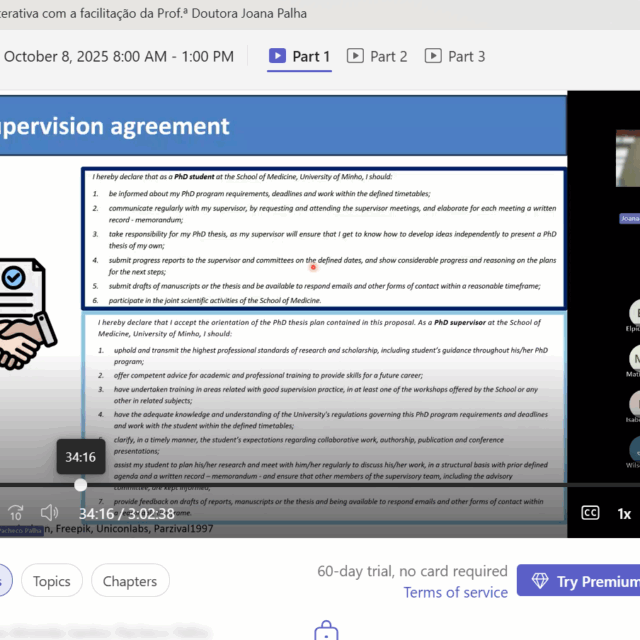Click the play icon next to Part 3
The width and height of the screenshot is (640, 640).
(x=433, y=56)
